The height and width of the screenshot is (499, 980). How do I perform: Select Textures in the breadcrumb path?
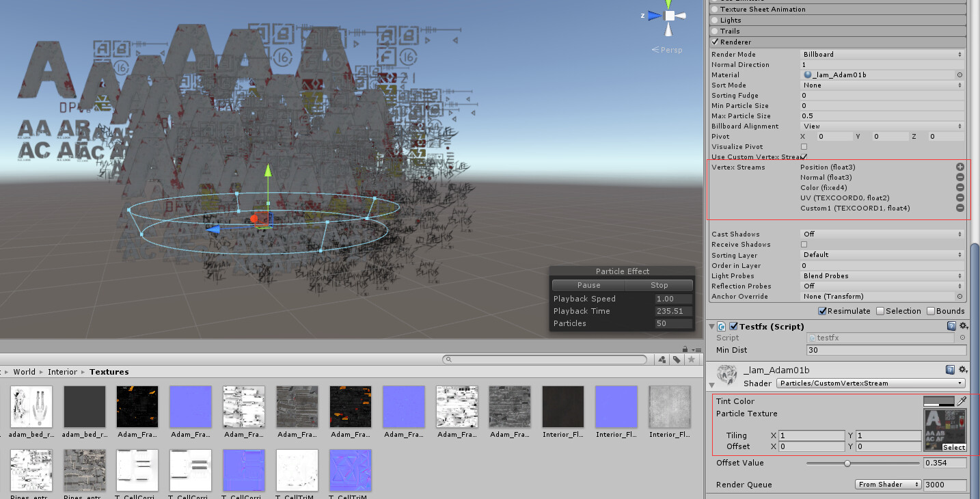pos(109,371)
